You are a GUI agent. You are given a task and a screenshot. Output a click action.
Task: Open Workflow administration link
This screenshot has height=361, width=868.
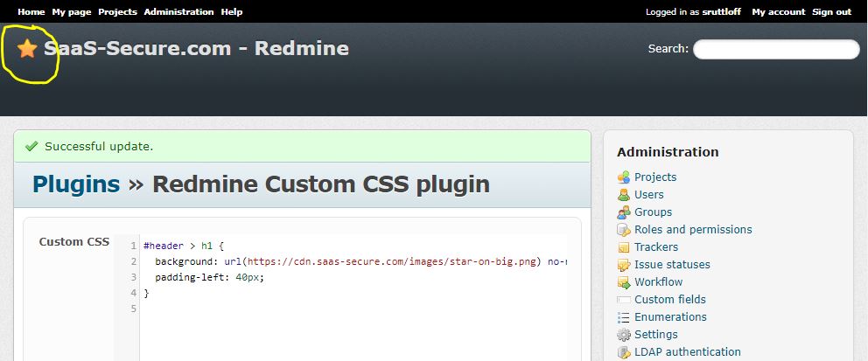tap(658, 282)
